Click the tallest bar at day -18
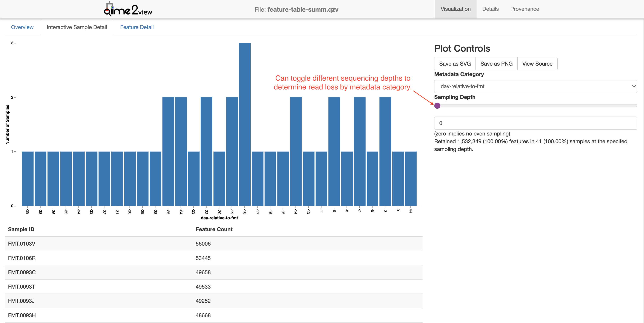Image resolution: width=644 pixels, height=323 pixels. 244,124
